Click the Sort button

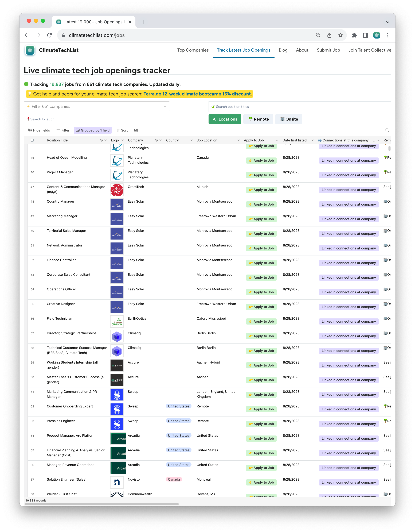tap(122, 130)
